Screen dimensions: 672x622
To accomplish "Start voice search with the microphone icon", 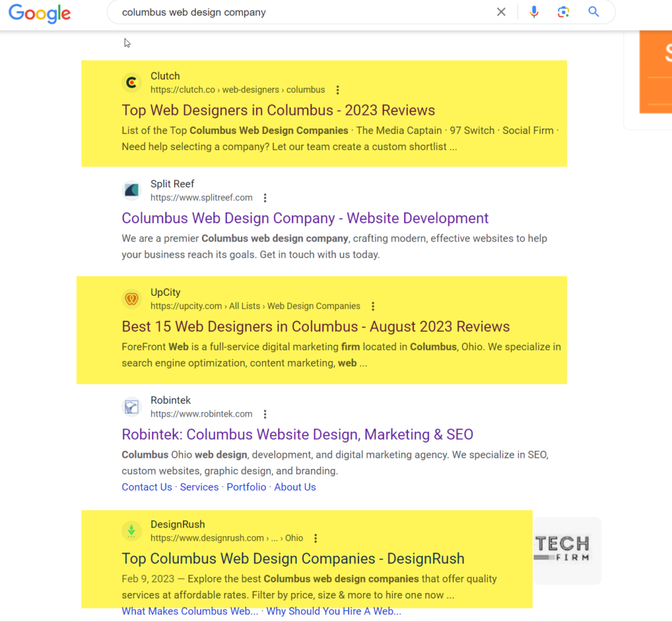I will (x=534, y=12).
